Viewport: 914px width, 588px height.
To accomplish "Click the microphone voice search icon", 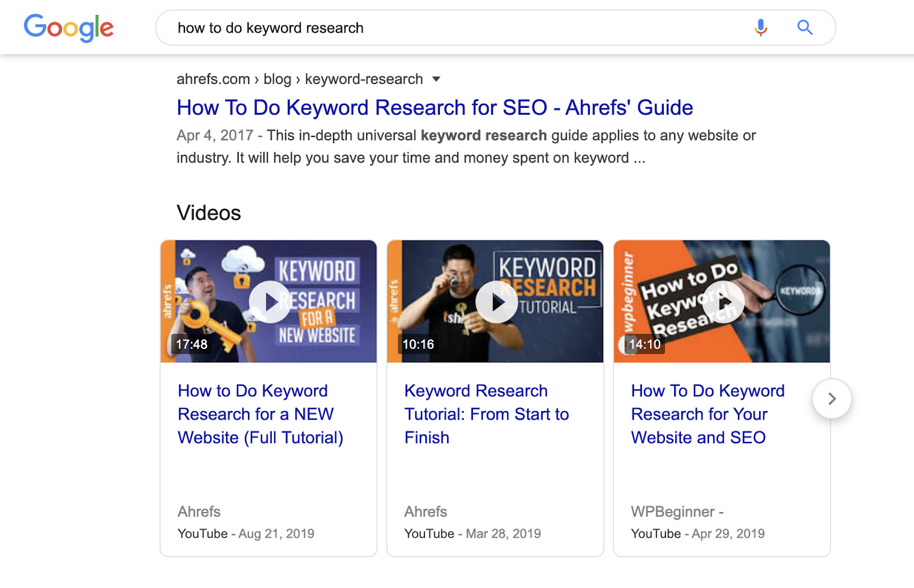I will pyautogui.click(x=760, y=27).
